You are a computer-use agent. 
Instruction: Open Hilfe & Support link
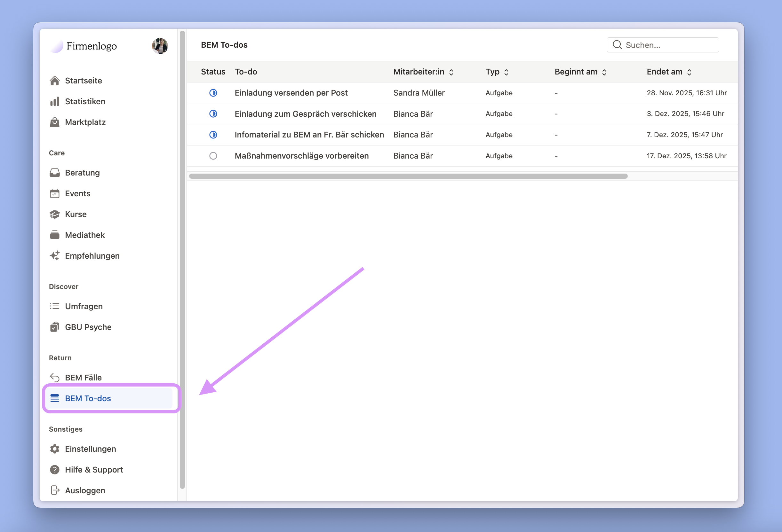coord(93,470)
